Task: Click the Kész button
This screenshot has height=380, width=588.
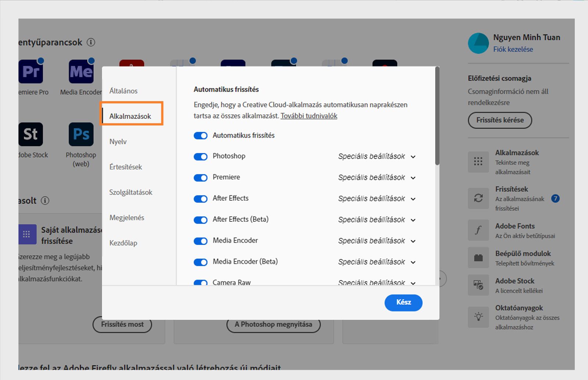Action: (x=404, y=302)
